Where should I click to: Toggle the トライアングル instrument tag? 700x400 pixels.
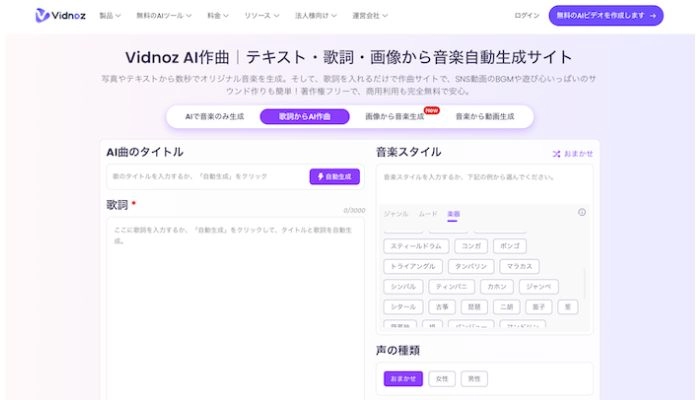click(x=412, y=267)
